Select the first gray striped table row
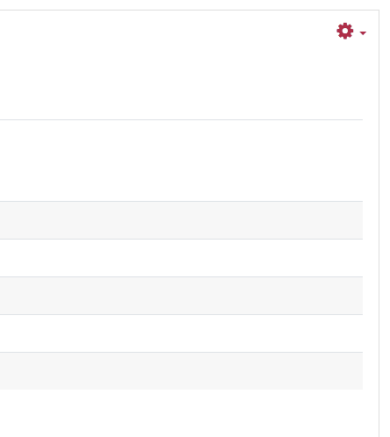 [x=181, y=220]
